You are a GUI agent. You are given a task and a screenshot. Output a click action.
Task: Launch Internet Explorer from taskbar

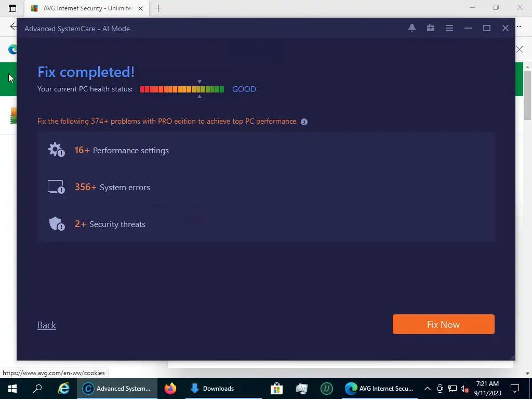click(x=63, y=389)
